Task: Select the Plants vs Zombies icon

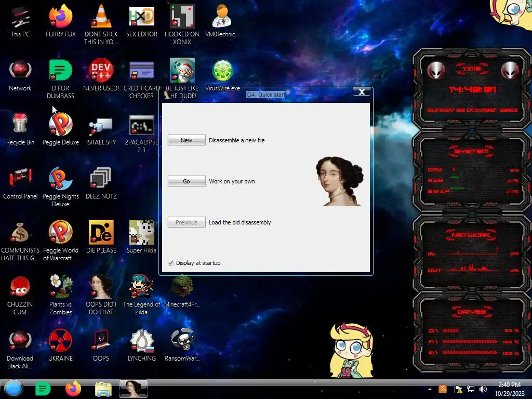Action: [x=60, y=295]
